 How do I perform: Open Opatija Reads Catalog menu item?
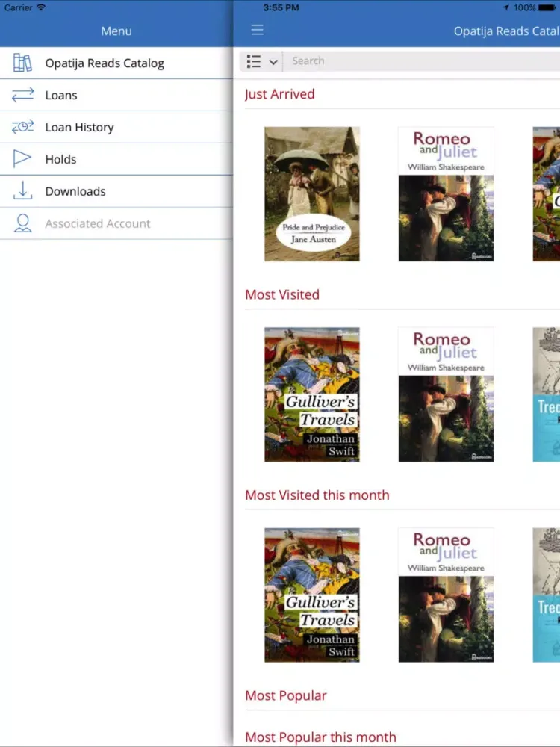(x=116, y=63)
